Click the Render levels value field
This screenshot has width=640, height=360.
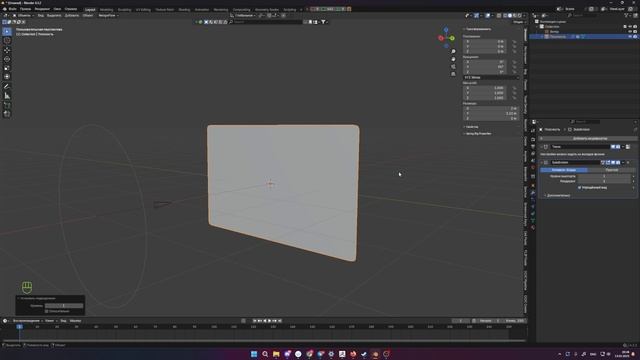(604, 181)
